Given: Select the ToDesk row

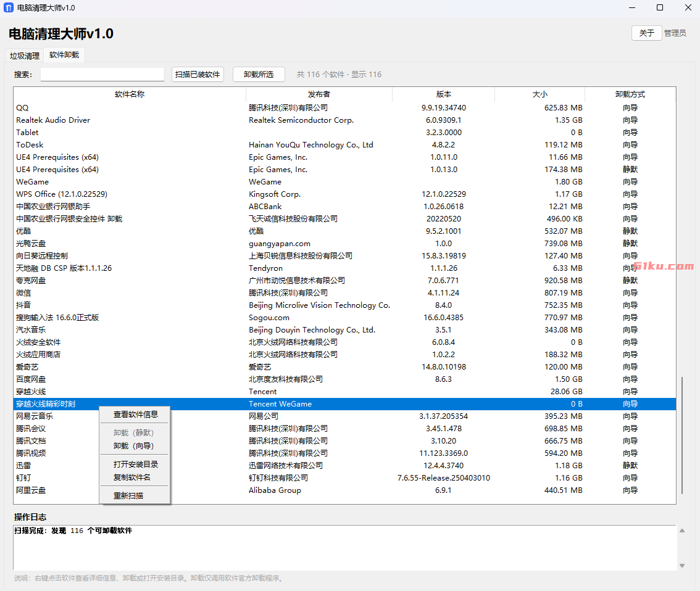Looking at the screenshot, I should [x=344, y=145].
